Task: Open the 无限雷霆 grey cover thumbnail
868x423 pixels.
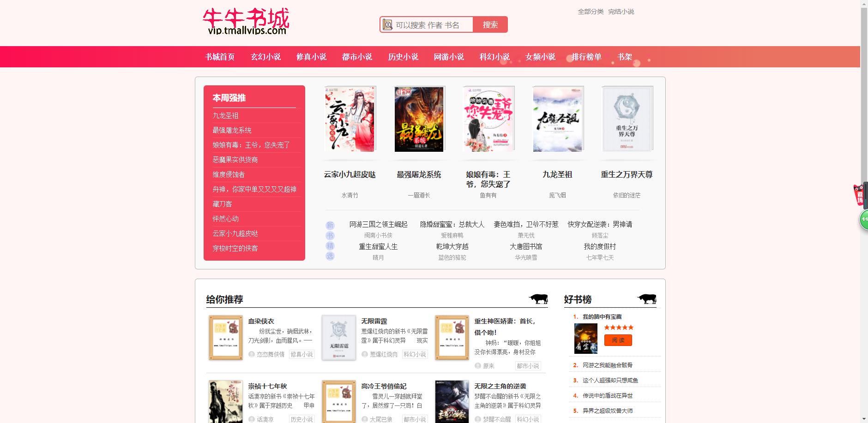Action: pyautogui.click(x=339, y=338)
